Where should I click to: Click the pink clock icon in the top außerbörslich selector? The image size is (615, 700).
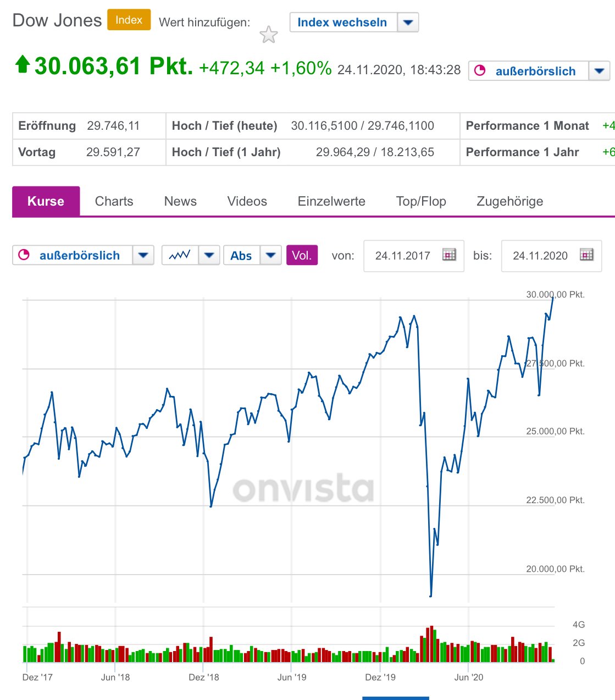coord(480,71)
